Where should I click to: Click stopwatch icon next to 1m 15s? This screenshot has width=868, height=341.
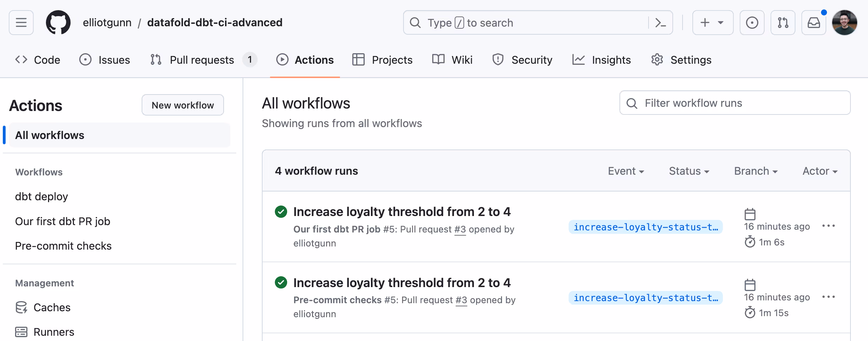tap(750, 312)
